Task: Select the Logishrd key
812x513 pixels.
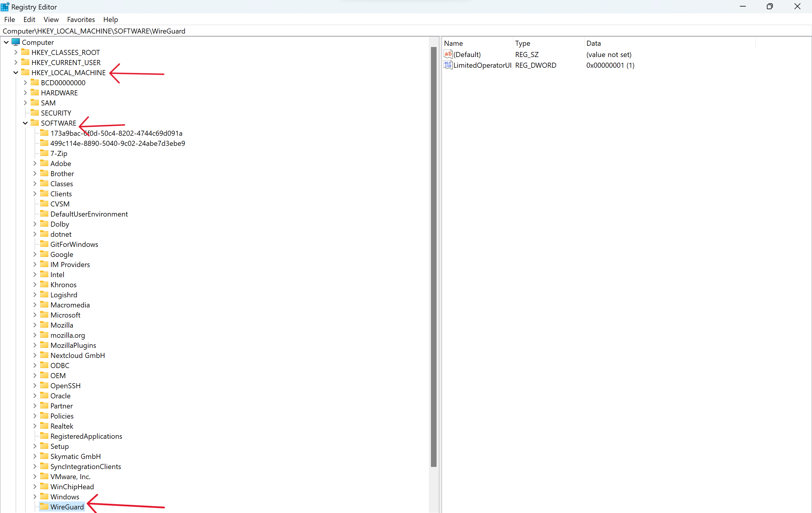Action: [64, 295]
